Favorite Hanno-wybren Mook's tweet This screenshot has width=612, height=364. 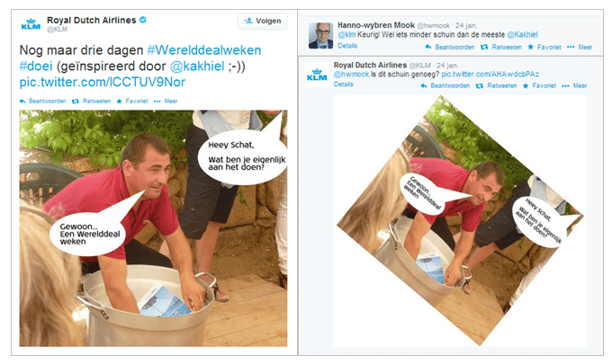pyautogui.click(x=544, y=47)
